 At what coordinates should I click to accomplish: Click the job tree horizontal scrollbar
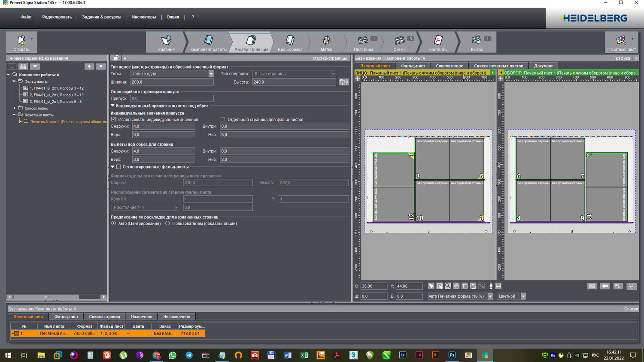(x=46, y=297)
